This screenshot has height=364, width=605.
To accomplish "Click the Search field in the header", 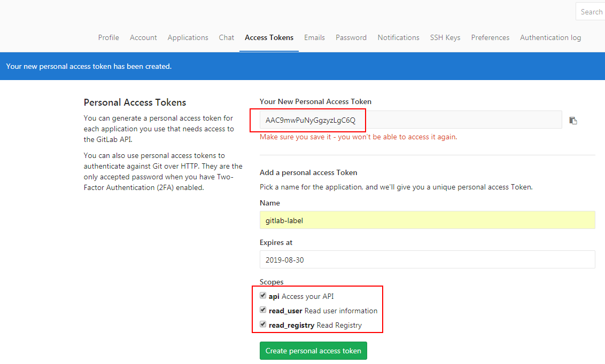I will click(x=591, y=12).
